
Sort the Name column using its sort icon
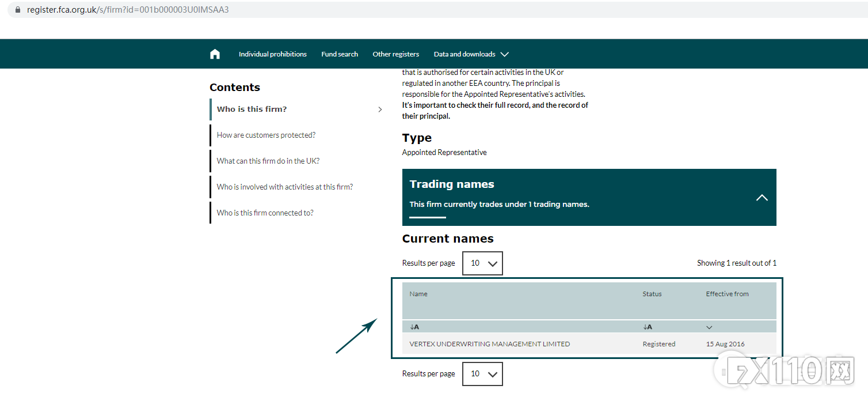tap(414, 327)
